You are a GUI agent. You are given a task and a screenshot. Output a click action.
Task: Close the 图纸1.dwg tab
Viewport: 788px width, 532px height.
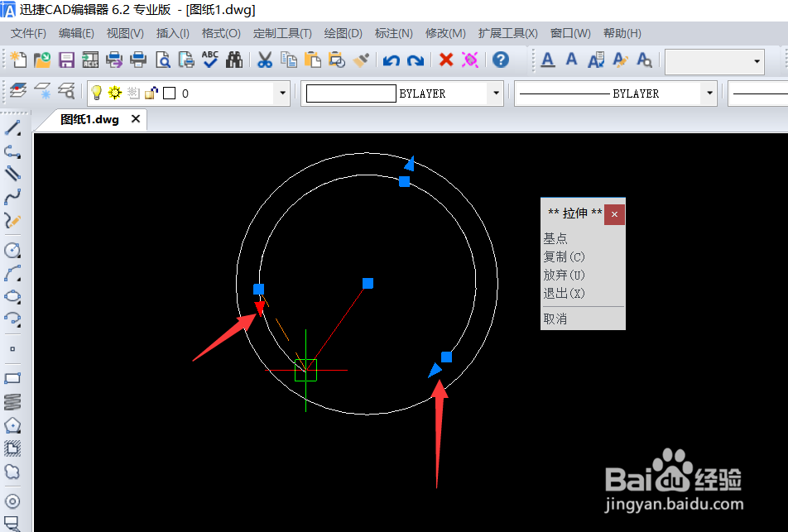point(135,119)
